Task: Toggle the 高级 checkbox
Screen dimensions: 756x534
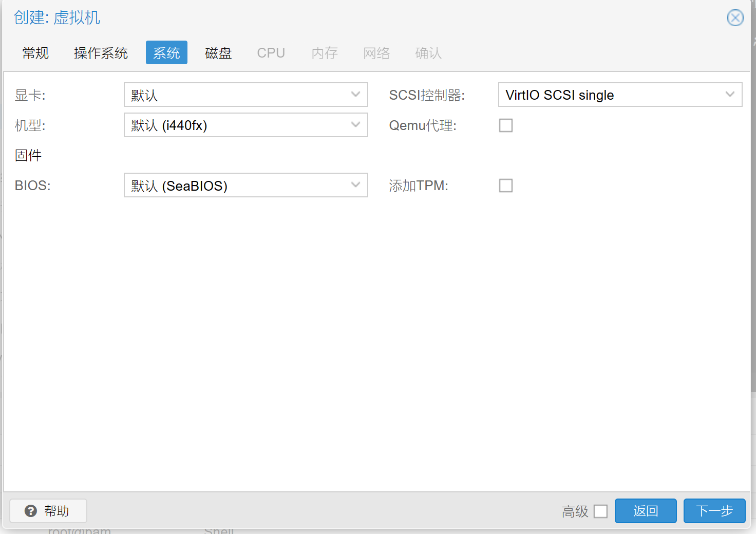Action: (x=600, y=511)
